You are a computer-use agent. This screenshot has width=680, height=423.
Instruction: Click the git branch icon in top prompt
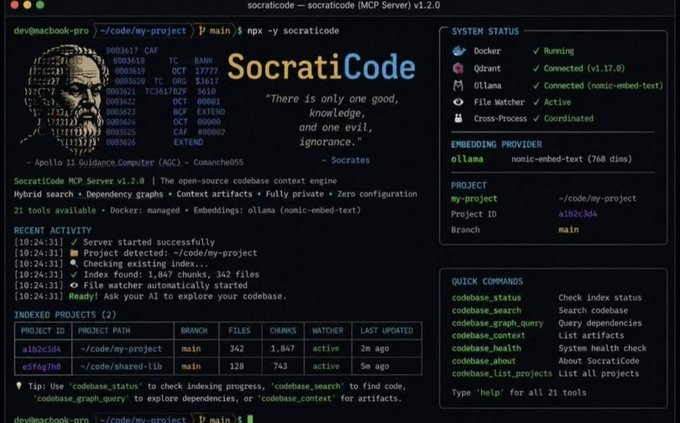pos(202,30)
